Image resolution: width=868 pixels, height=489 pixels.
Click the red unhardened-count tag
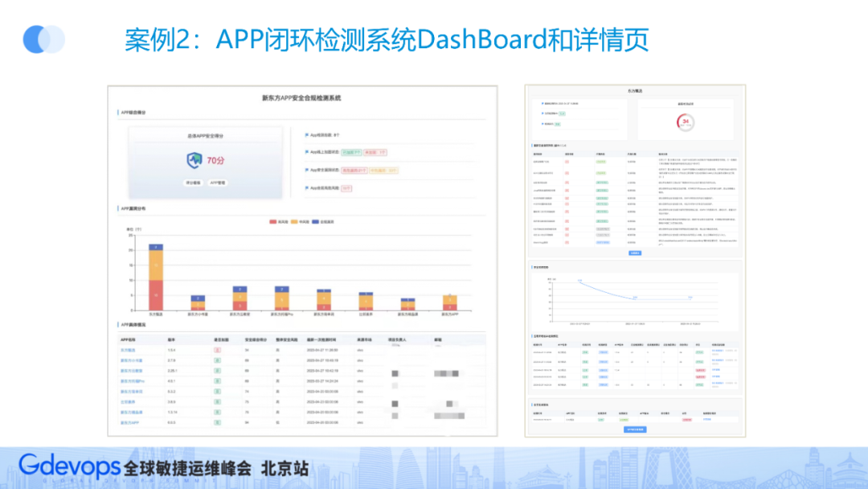pyautogui.click(x=375, y=152)
